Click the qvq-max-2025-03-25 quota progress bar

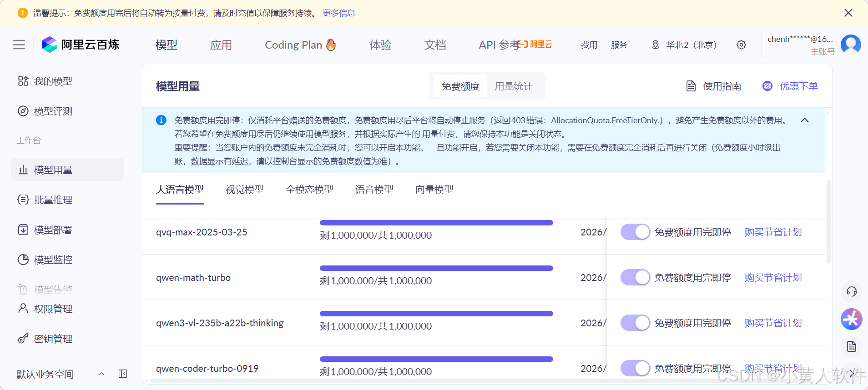tap(436, 223)
